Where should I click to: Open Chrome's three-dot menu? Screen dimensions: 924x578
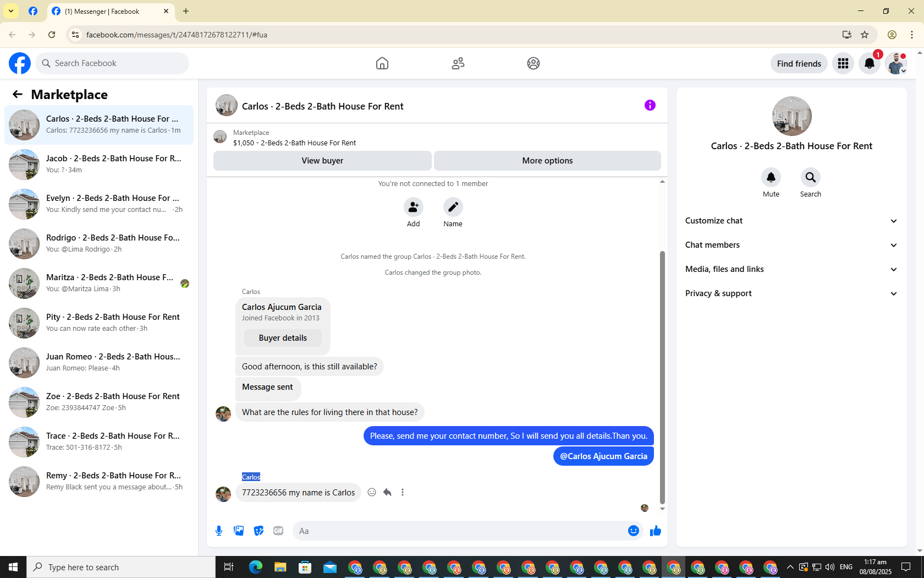912,35
